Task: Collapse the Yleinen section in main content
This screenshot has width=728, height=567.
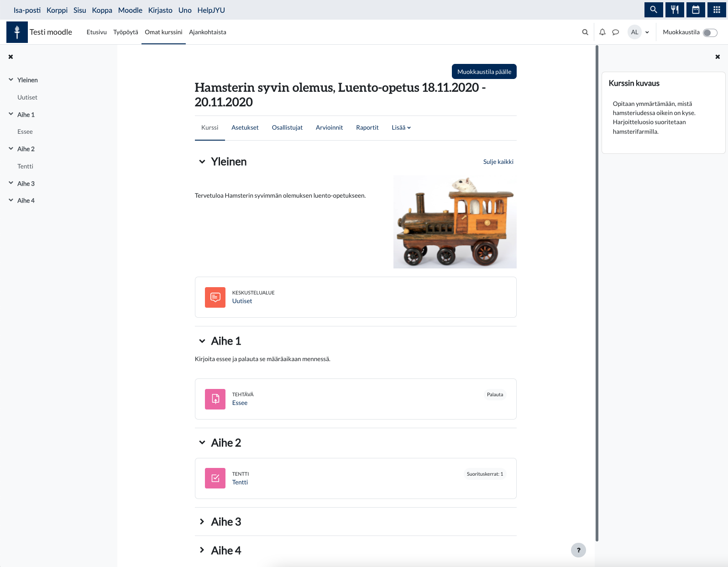Action: click(202, 162)
